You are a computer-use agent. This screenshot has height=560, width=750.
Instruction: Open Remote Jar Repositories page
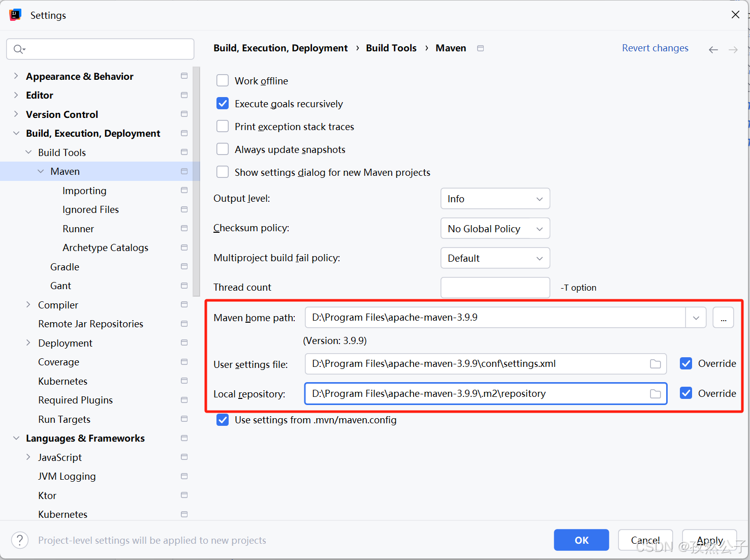pos(90,324)
